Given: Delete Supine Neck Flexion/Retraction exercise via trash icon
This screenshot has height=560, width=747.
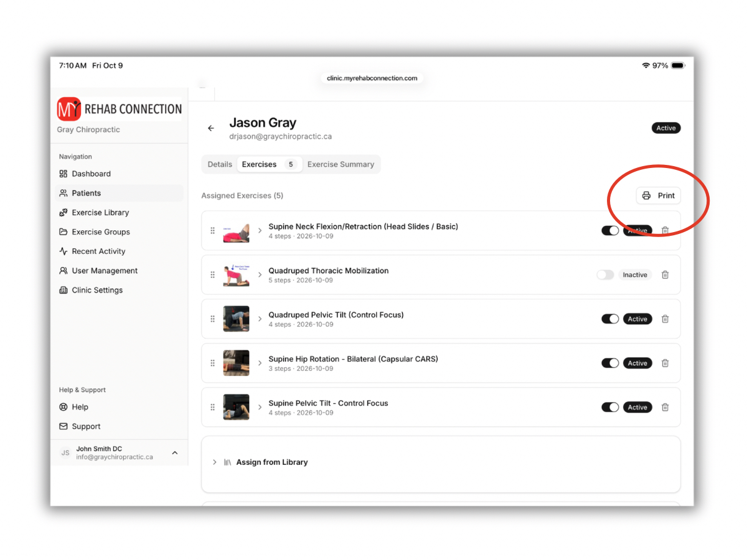Looking at the screenshot, I should coord(665,230).
